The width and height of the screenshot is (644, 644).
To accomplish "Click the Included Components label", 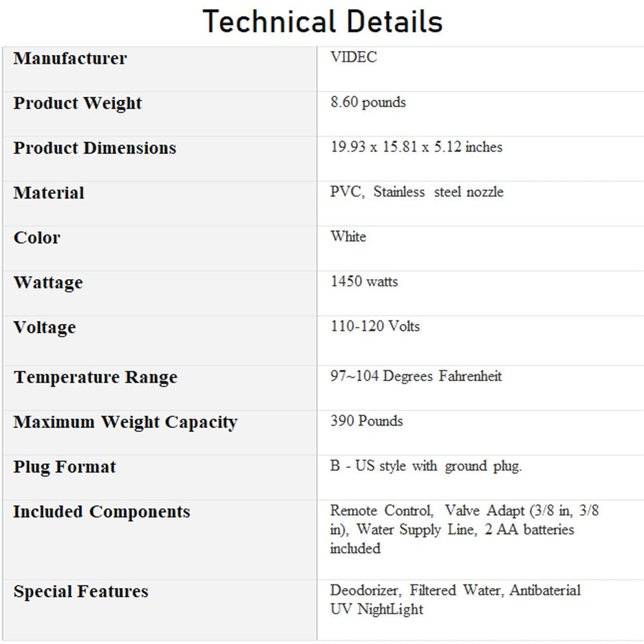I will coord(102,512).
